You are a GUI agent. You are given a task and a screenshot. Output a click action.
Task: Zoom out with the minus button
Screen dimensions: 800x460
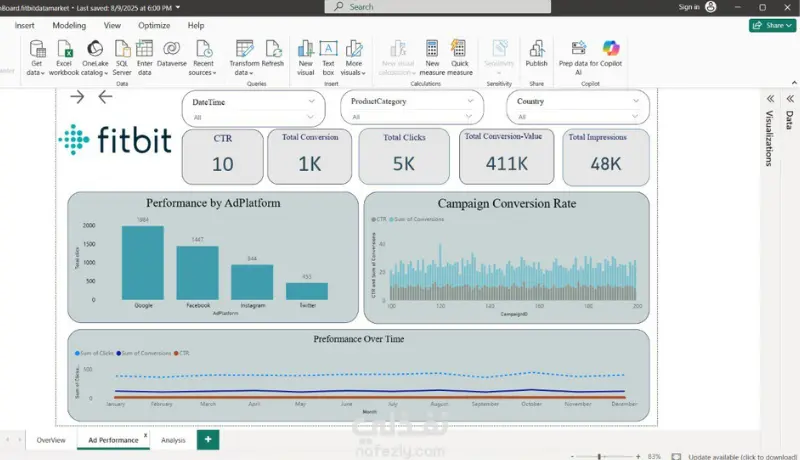pos(572,457)
